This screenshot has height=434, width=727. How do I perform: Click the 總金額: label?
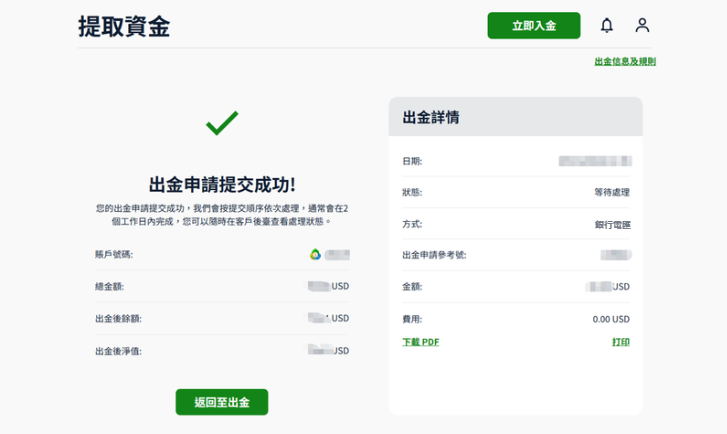pyautogui.click(x=109, y=287)
